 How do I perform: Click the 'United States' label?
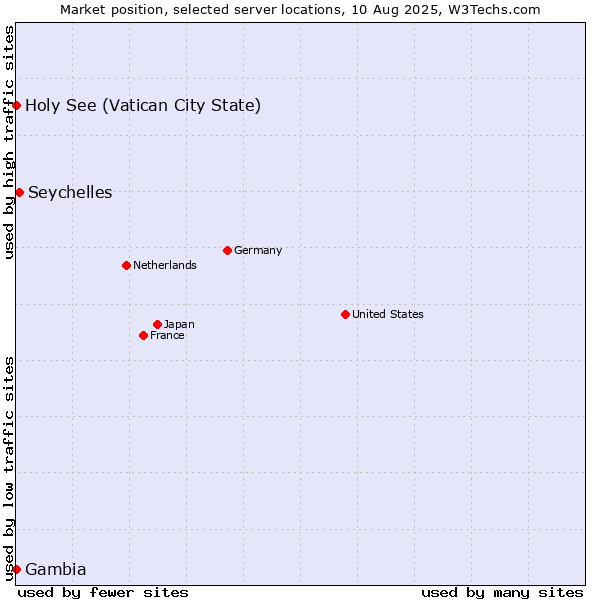tap(388, 314)
